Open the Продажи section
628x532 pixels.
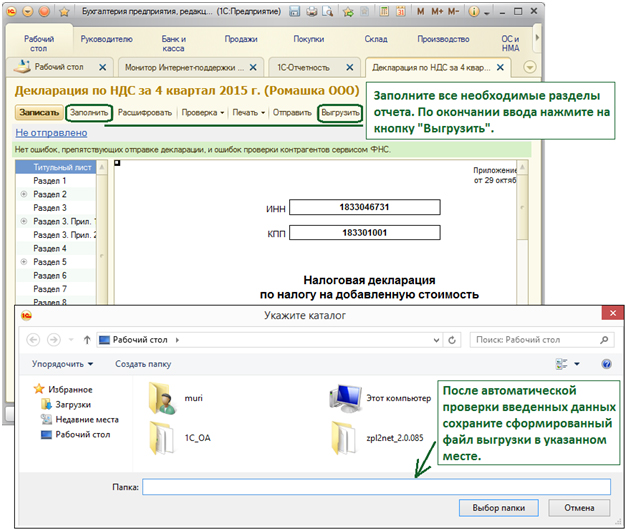pos(241,39)
